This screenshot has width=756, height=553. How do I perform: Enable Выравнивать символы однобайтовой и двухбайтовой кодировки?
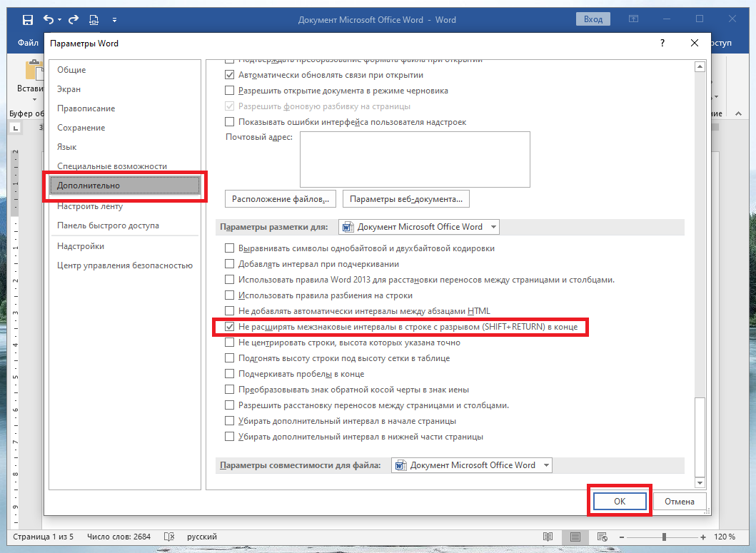[x=229, y=248]
